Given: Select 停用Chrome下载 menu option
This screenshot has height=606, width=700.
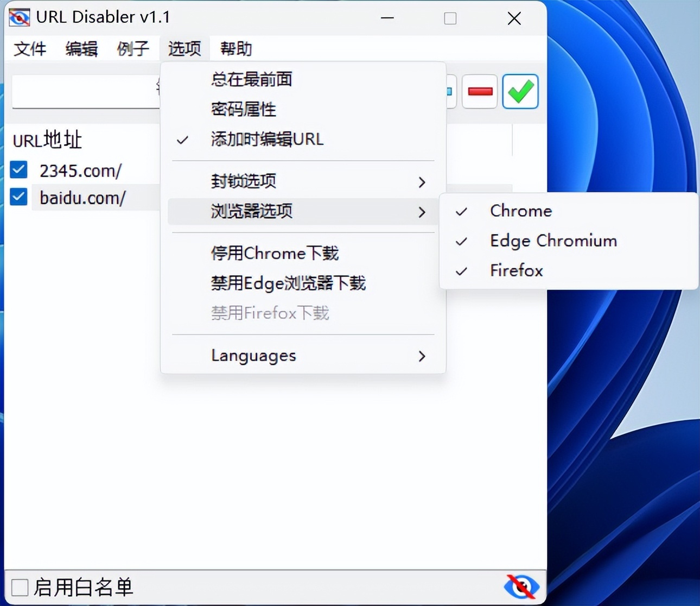Looking at the screenshot, I should (275, 252).
